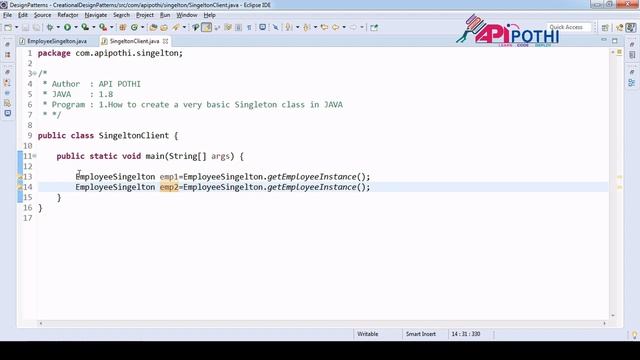Click the warning marker on line 13

point(20,177)
